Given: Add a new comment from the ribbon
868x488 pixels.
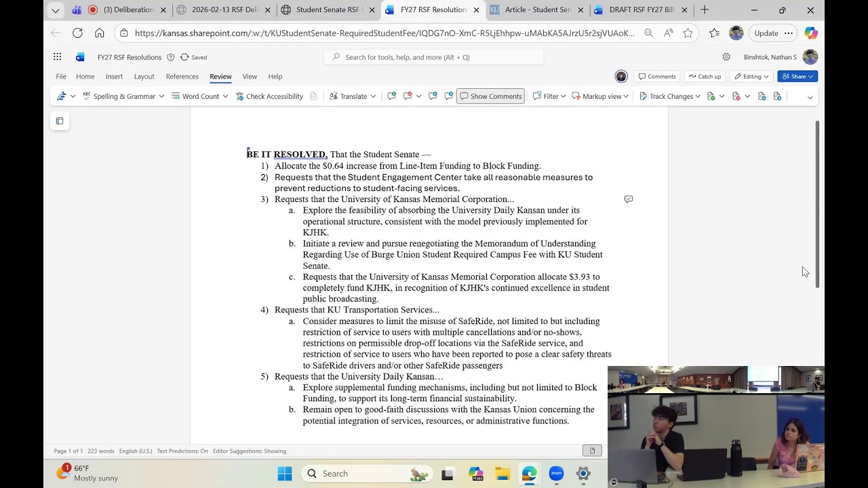Looking at the screenshot, I should pyautogui.click(x=392, y=96).
